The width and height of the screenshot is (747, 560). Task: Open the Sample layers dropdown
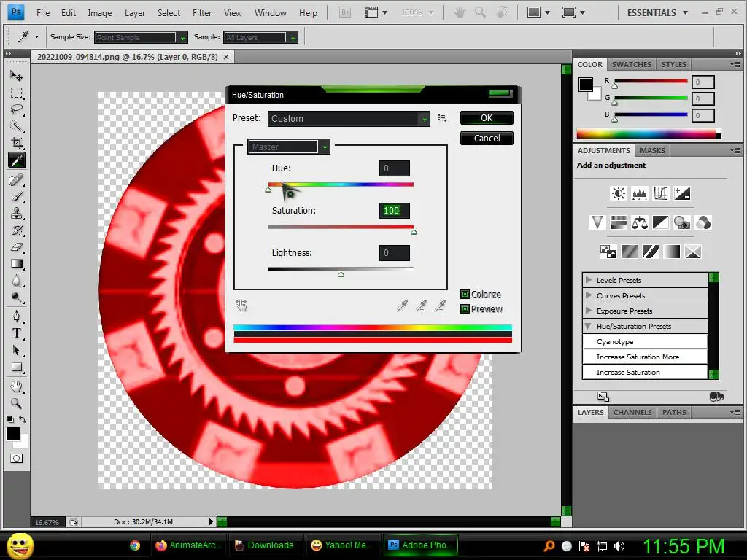260,37
